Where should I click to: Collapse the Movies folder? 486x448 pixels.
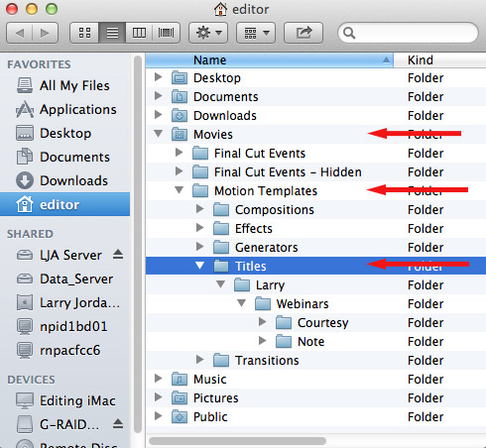[x=159, y=134]
